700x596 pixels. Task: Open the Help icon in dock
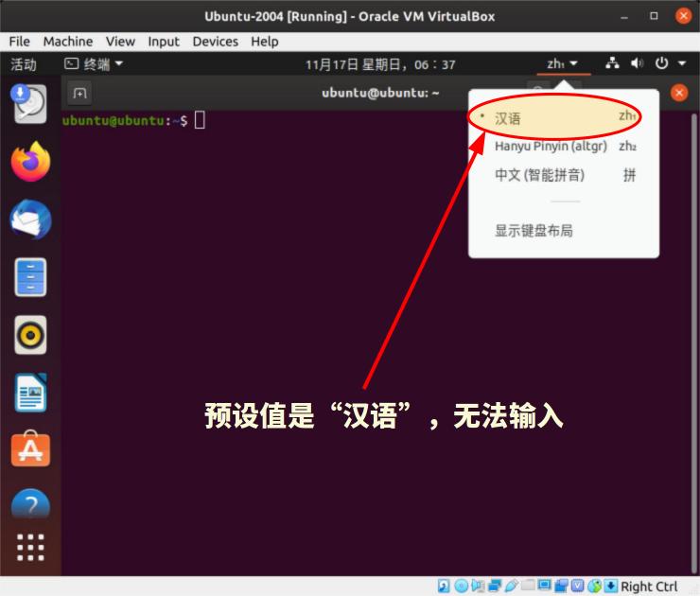pos(30,504)
